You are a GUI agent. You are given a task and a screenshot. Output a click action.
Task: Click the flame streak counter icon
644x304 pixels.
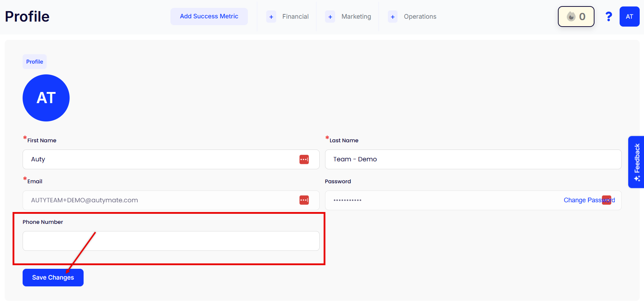571,17
